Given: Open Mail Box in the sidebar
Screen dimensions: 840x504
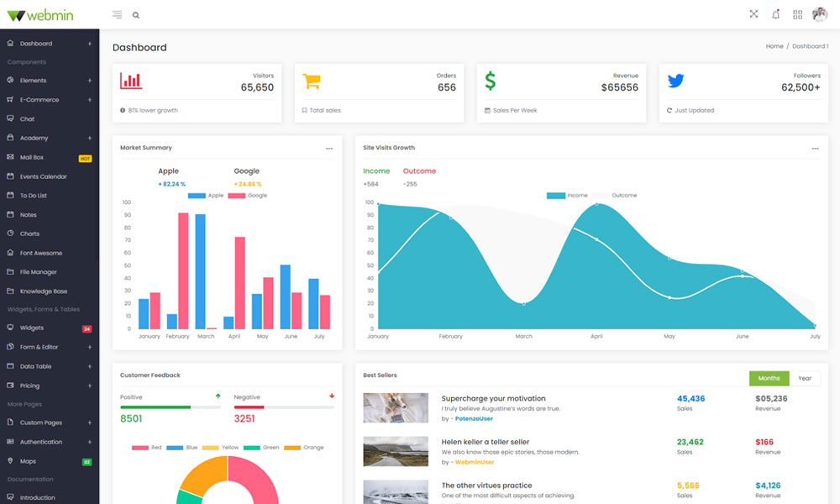Looking at the screenshot, I should (32, 157).
